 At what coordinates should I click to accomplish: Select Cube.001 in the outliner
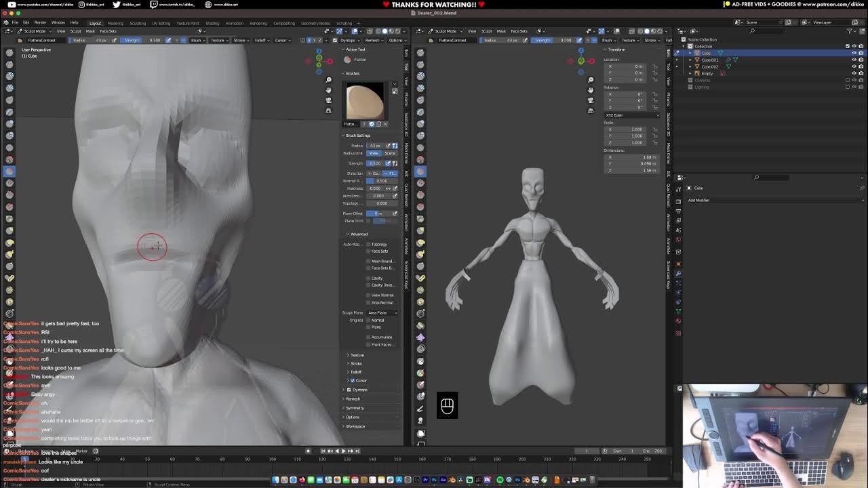click(709, 60)
